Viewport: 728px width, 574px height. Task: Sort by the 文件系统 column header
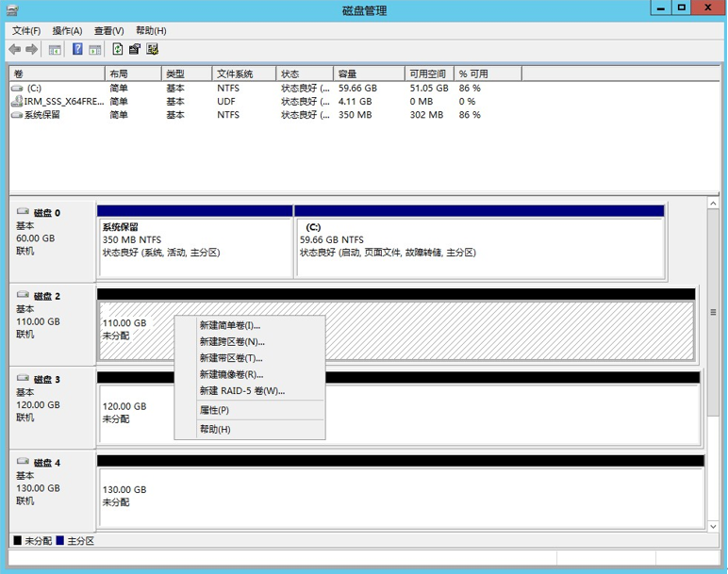tap(244, 74)
